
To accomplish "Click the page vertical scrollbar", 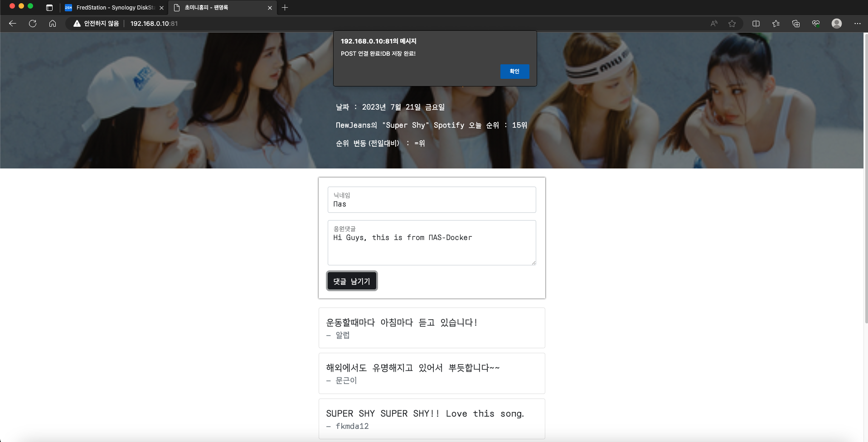I will pyautogui.click(x=866, y=178).
